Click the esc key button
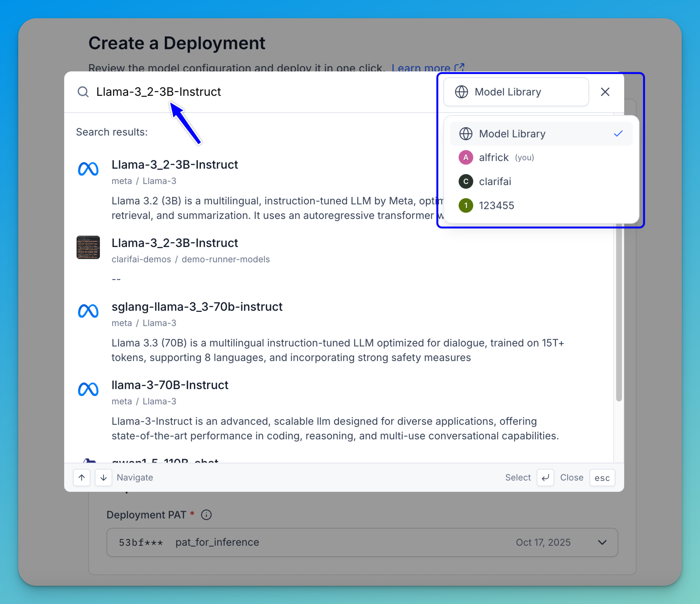The image size is (700, 604). coord(602,477)
